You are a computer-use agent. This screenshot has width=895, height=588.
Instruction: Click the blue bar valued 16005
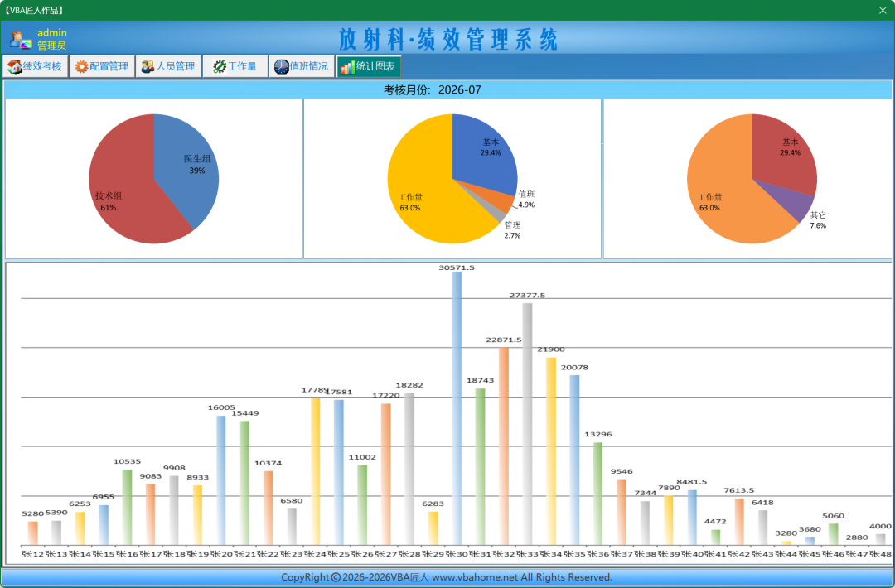click(x=221, y=480)
